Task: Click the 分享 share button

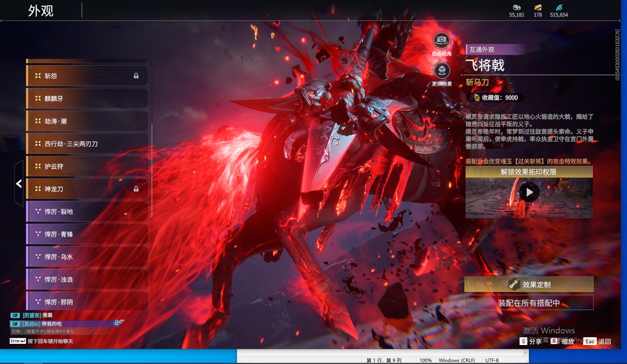Action: (x=531, y=341)
